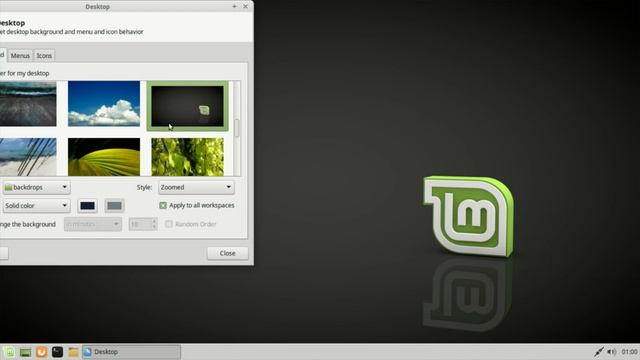Open the disabled minutes interval dropdown
The height and width of the screenshot is (360, 640).
(x=93, y=224)
